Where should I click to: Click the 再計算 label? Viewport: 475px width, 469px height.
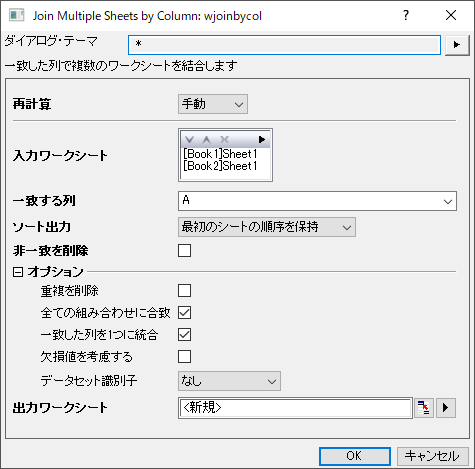point(32,104)
